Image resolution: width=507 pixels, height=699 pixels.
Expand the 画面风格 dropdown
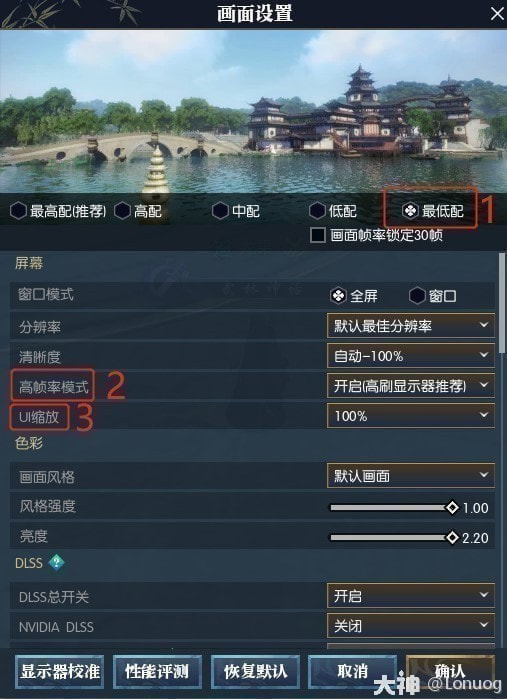coord(411,476)
